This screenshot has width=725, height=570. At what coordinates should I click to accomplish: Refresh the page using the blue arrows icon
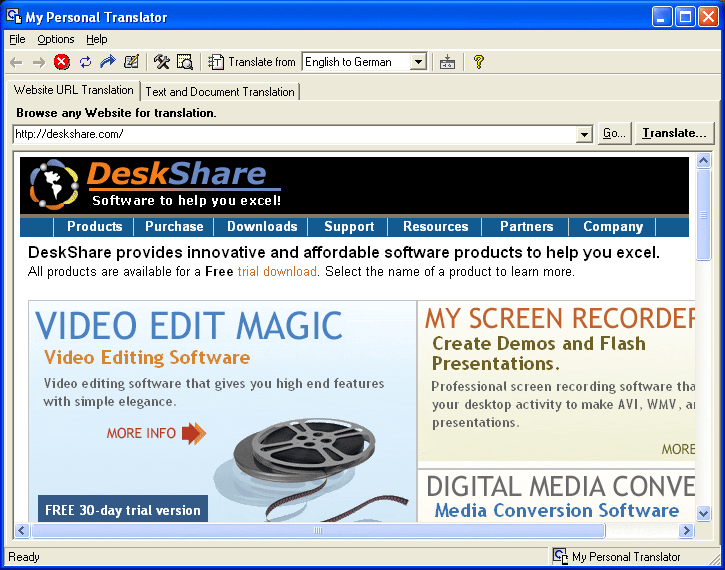pyautogui.click(x=85, y=61)
